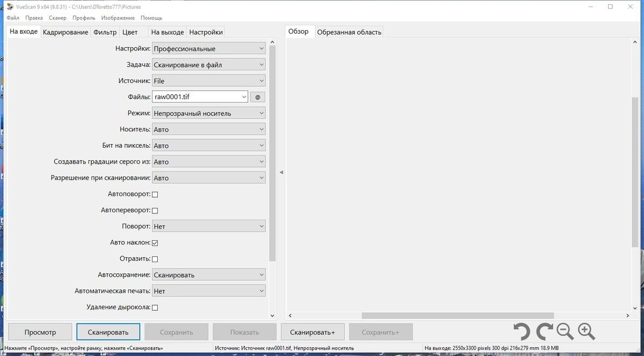
Task: Click the @ button next to the Файлы field
Action: click(258, 97)
